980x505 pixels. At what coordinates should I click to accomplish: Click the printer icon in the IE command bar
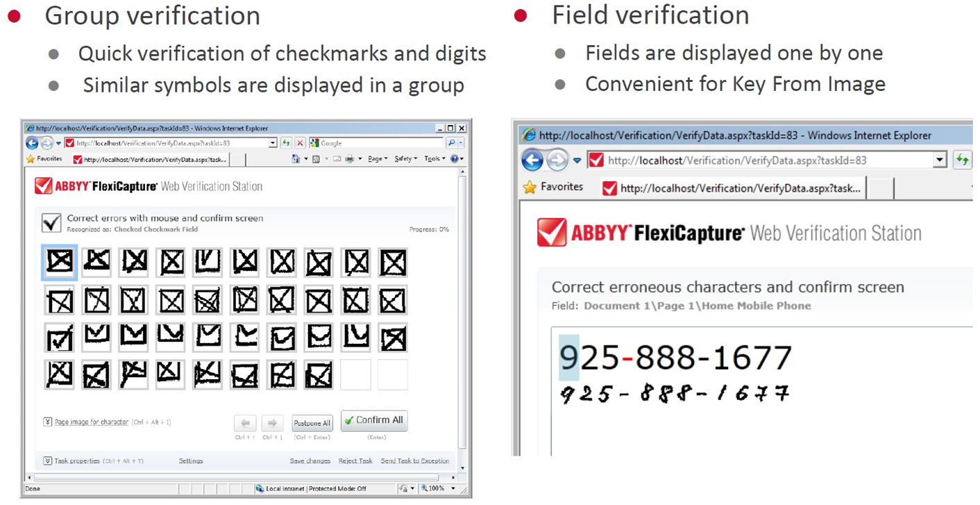point(350,159)
